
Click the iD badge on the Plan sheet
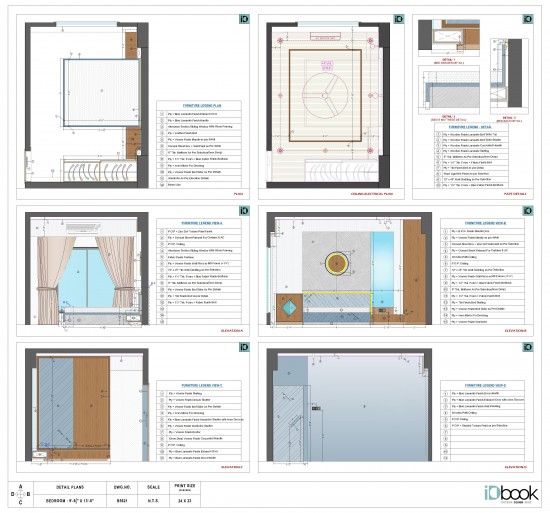(244, 19)
